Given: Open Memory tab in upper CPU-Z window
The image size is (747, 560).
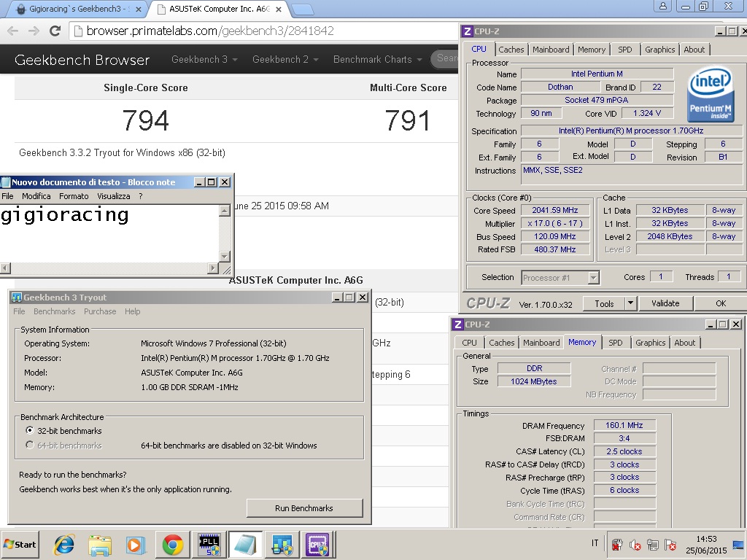Looking at the screenshot, I should (x=591, y=50).
